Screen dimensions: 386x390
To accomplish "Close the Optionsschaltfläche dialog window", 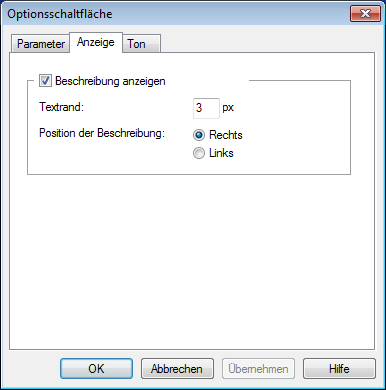I will point(365,14).
